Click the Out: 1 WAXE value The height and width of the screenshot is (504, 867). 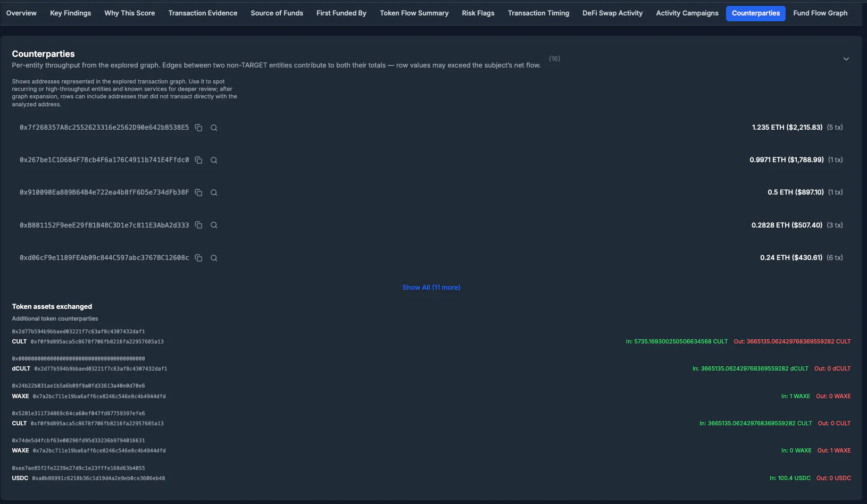click(x=834, y=450)
